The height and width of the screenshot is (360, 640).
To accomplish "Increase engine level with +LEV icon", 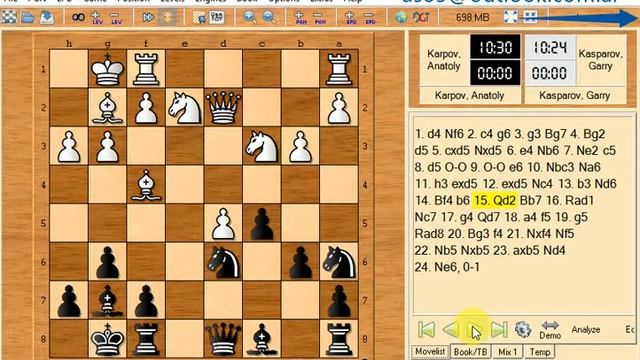I will pyautogui.click(x=97, y=17).
